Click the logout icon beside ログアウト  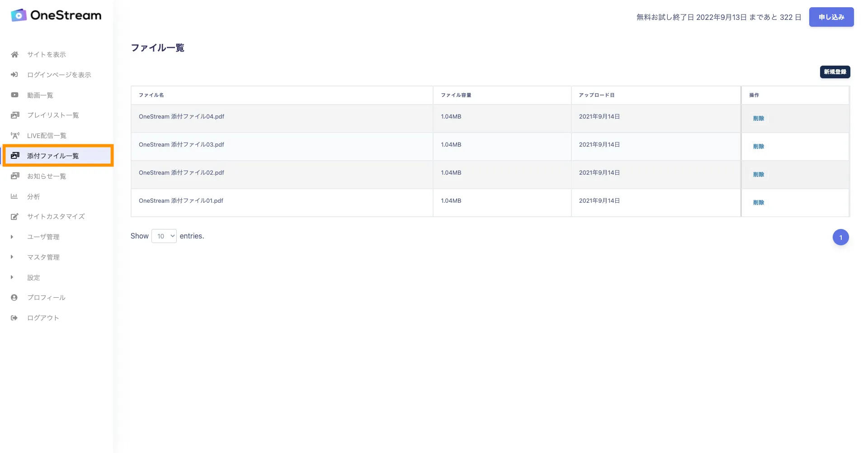coord(14,318)
